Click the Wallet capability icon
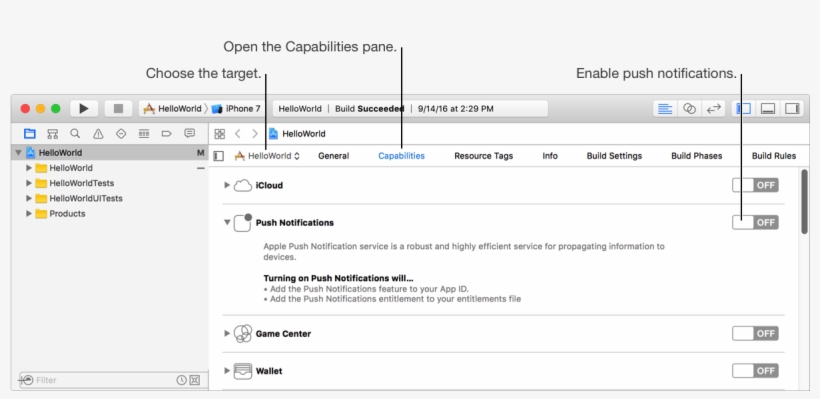Image resolution: width=820 pixels, height=399 pixels. [x=243, y=371]
